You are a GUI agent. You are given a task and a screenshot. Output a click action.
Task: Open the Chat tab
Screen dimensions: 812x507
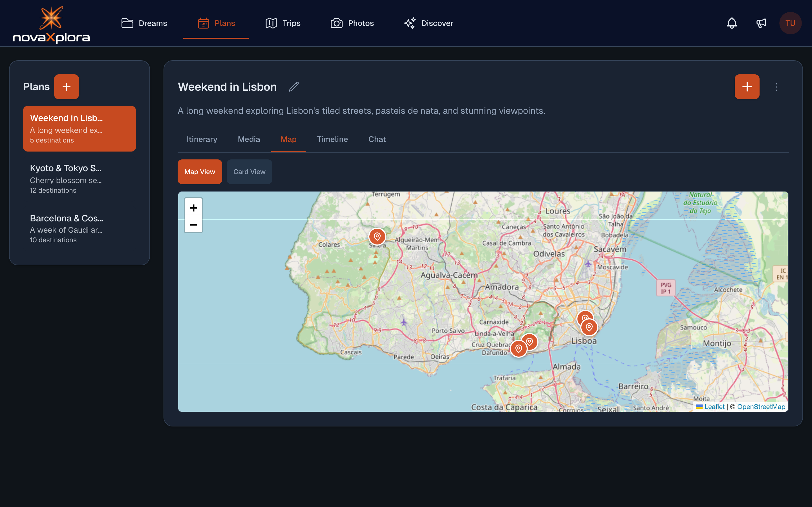pyautogui.click(x=377, y=139)
